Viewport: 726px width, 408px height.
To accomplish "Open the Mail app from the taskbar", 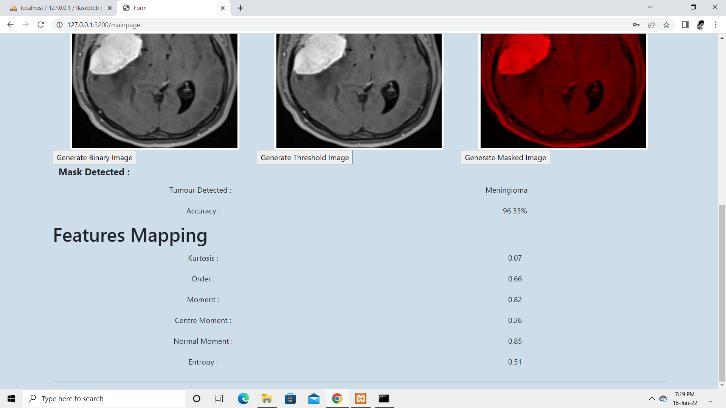I will tap(313, 398).
